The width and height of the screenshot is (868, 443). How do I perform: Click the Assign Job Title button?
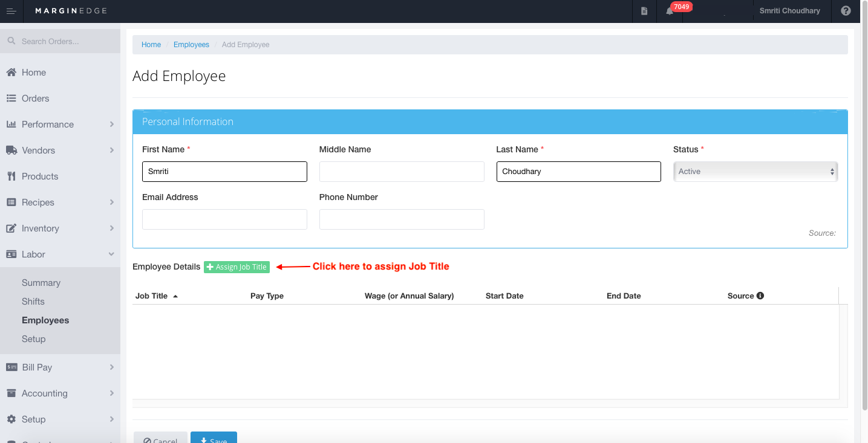[x=237, y=267]
